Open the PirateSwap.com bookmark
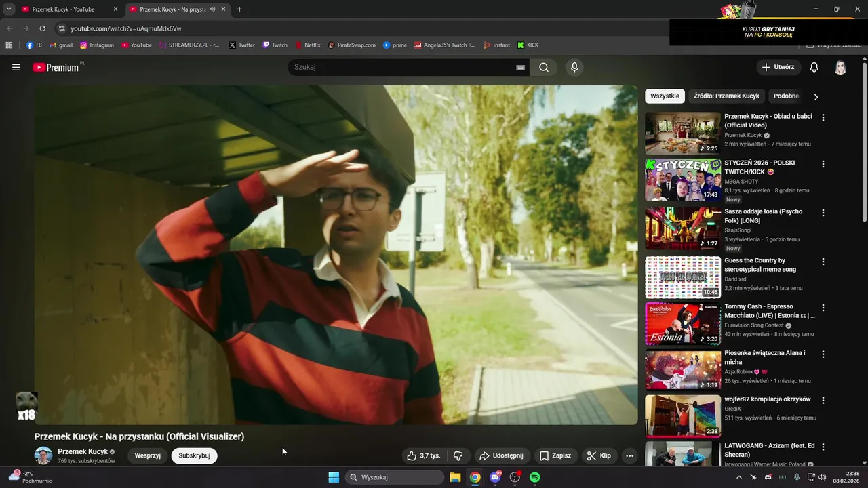The width and height of the screenshot is (868, 488). [351, 45]
